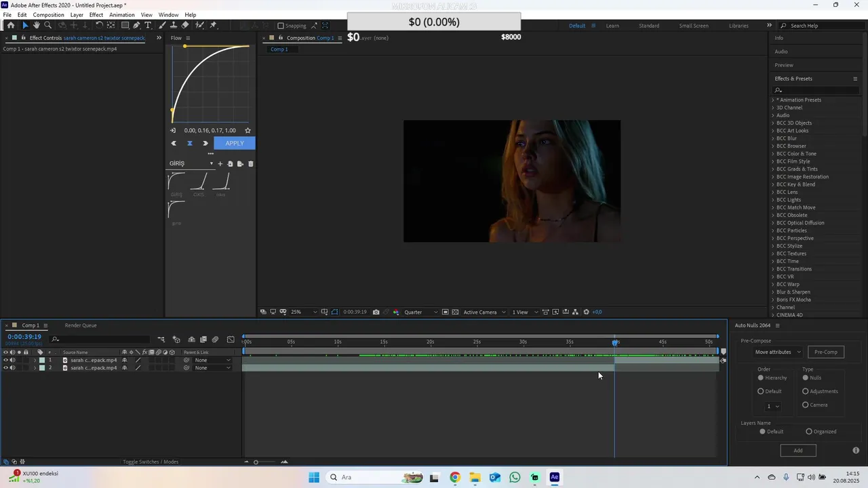Select the Default order radio button
The width and height of the screenshot is (868, 488).
[761, 391]
